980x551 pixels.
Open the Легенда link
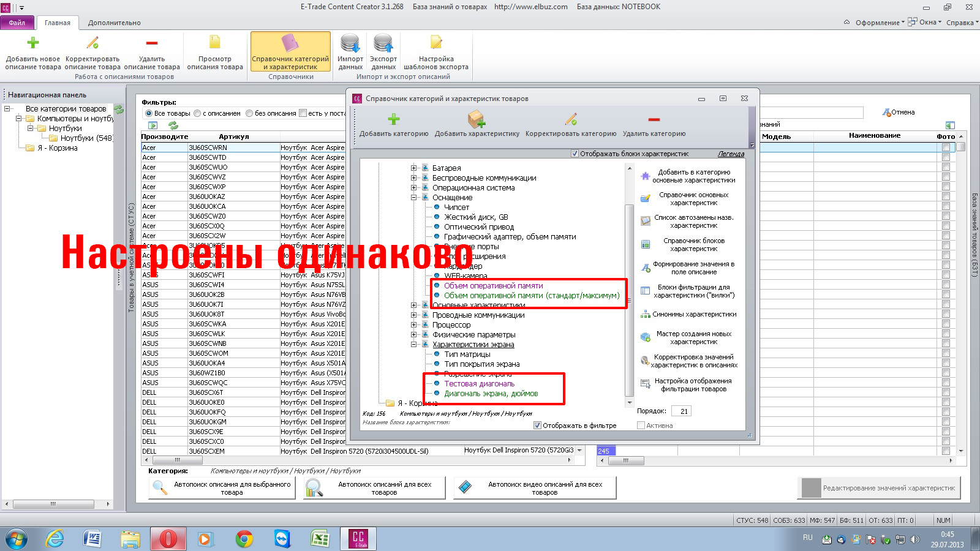pyautogui.click(x=731, y=154)
